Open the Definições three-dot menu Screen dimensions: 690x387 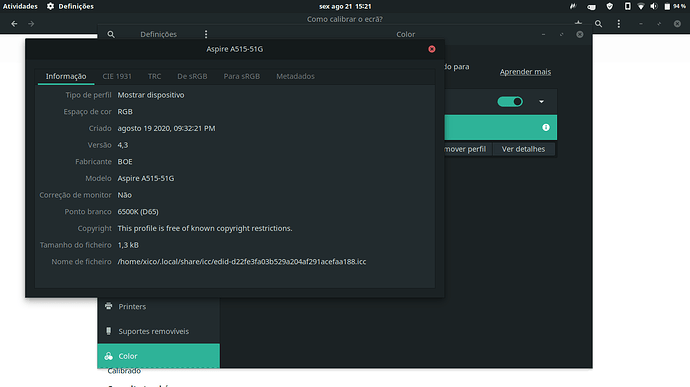click(x=206, y=34)
